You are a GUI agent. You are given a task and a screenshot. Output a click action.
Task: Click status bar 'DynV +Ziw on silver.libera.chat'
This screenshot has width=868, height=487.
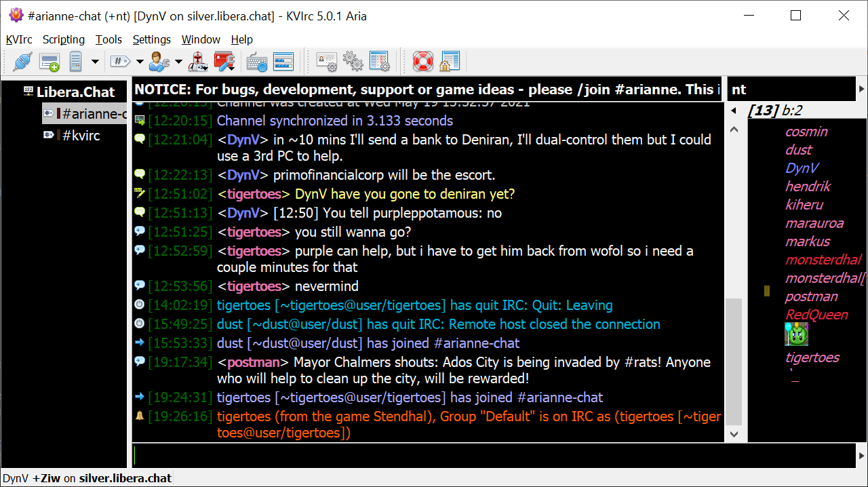[x=87, y=478]
